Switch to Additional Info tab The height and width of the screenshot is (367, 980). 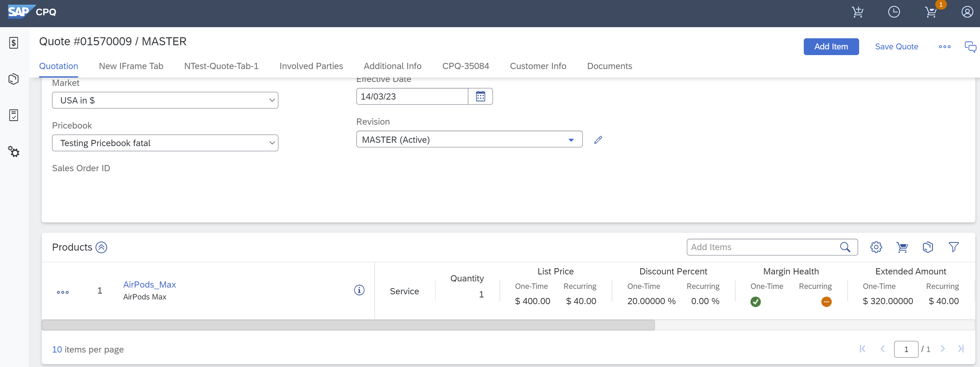pyautogui.click(x=393, y=66)
